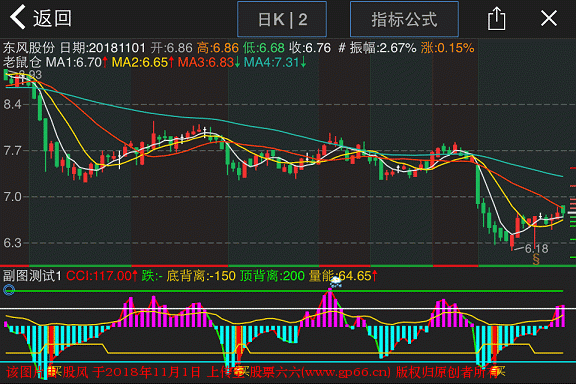The height and width of the screenshot is (384, 576).
Task: Click the orange § marker below 6.18
Action: pos(536,259)
